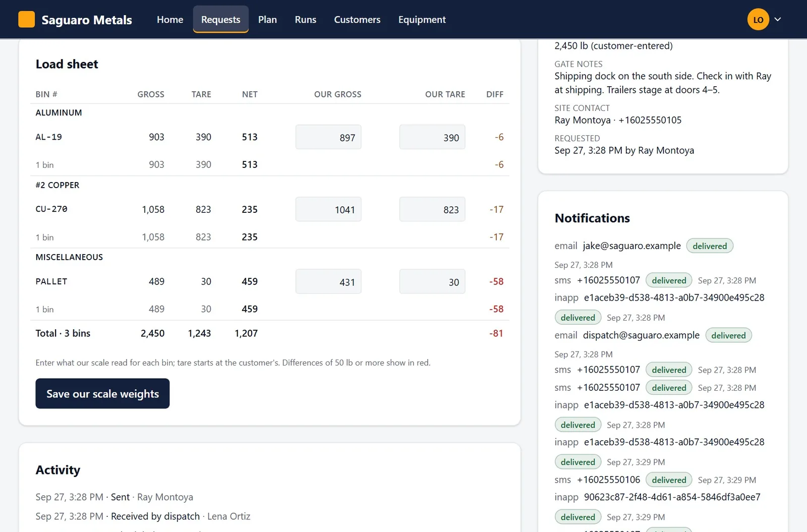Screen dimensions: 807x532
Task: Expand the account menu chevron
Action: point(778,20)
